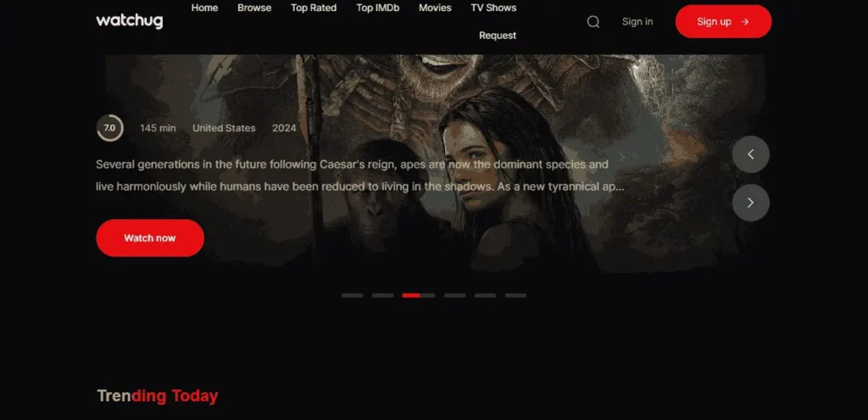Go to Top Rated page
The height and width of the screenshot is (420, 868).
(x=314, y=8)
